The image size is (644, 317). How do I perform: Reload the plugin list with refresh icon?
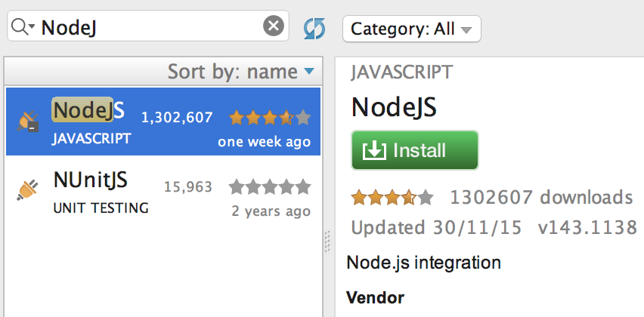(314, 29)
